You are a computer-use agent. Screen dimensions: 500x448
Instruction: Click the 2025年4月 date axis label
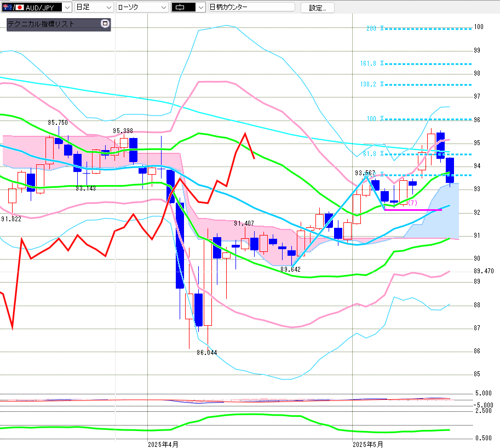tap(163, 444)
